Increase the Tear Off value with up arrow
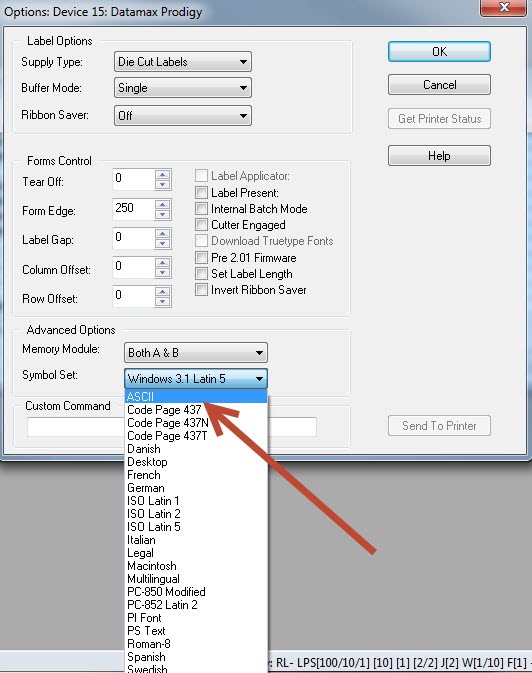The image size is (532, 673). (162, 175)
